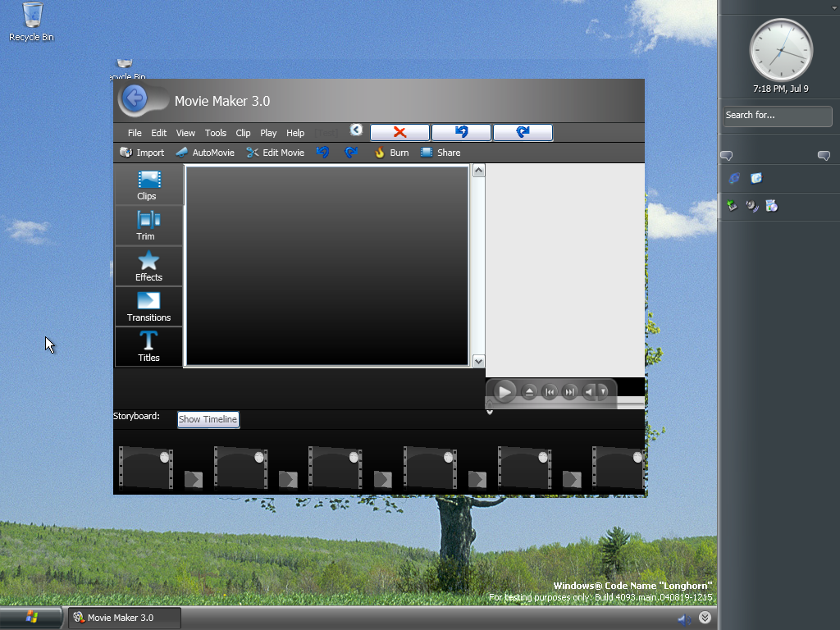Image resolution: width=840 pixels, height=630 pixels.
Task: Mute preview player with speaker button
Action: [589, 392]
